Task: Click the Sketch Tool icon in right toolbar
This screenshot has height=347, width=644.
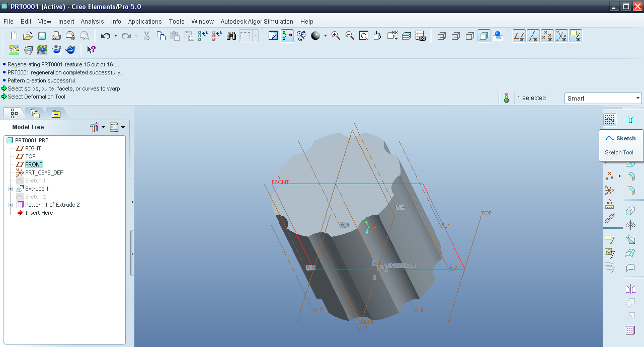Action: pos(610,120)
